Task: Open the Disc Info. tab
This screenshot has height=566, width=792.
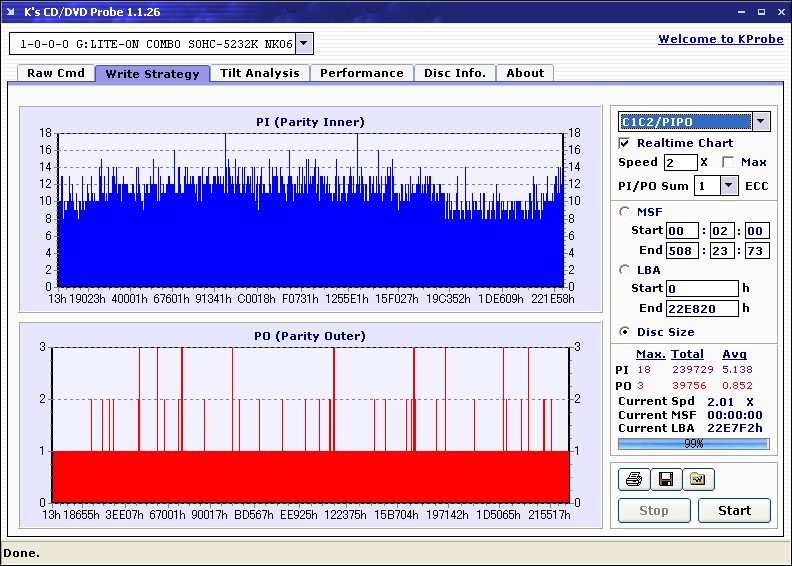Action: 454,73
